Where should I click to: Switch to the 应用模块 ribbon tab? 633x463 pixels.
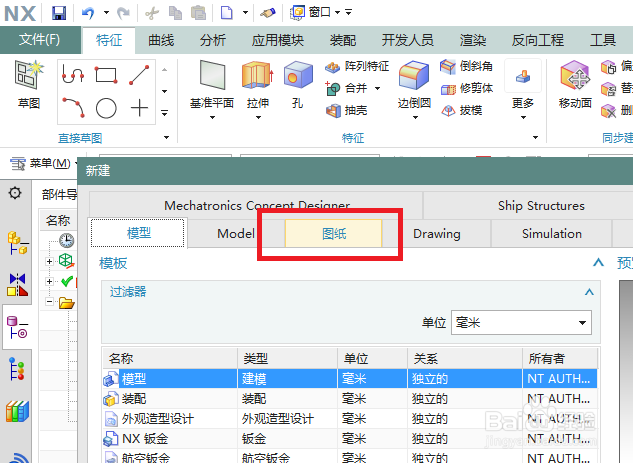click(x=277, y=40)
